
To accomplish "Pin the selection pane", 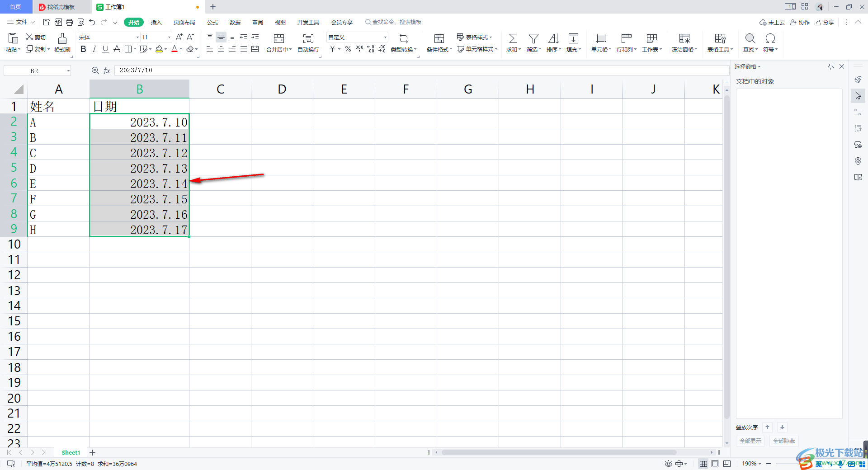I will click(x=830, y=66).
